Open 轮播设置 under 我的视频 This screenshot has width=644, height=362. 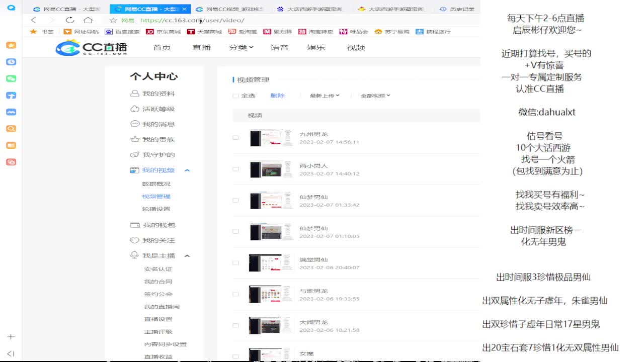(156, 209)
